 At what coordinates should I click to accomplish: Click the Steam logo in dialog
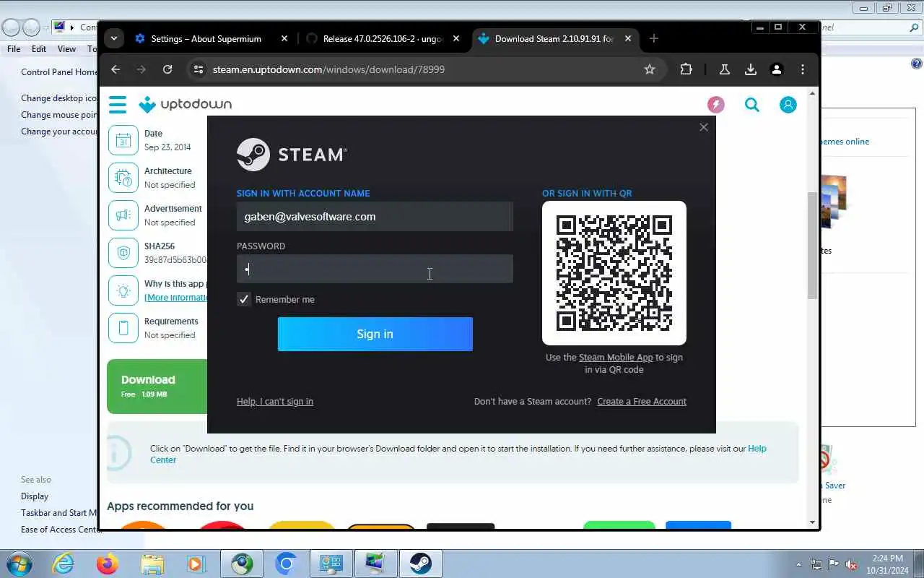292,155
